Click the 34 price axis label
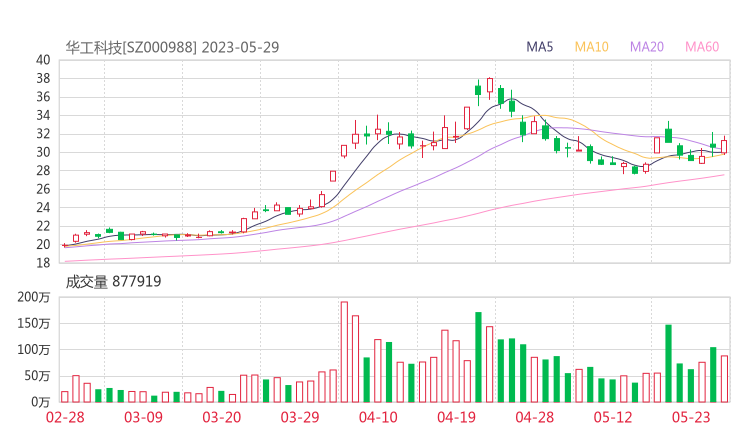740x440 pixels. pos(43,115)
